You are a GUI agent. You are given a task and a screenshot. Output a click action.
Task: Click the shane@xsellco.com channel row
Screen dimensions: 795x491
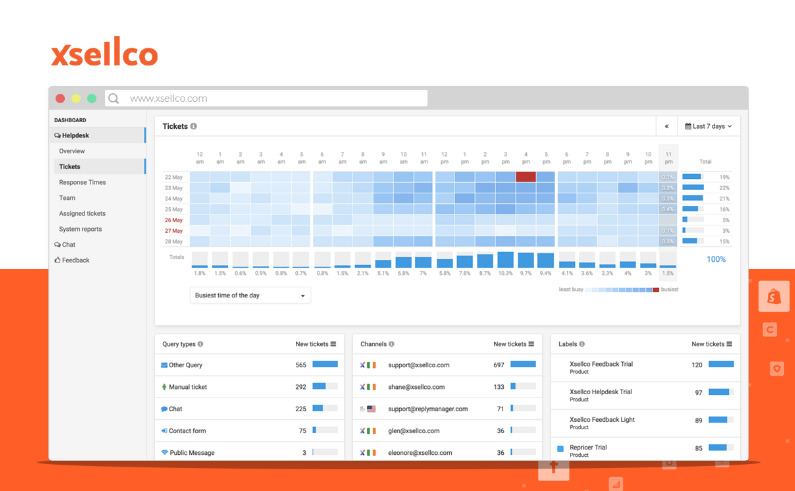click(x=447, y=387)
